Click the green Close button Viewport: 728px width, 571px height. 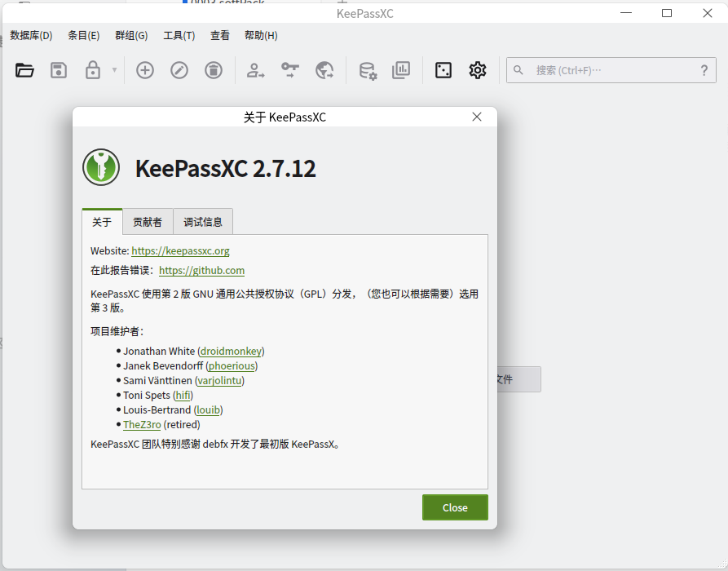455,507
